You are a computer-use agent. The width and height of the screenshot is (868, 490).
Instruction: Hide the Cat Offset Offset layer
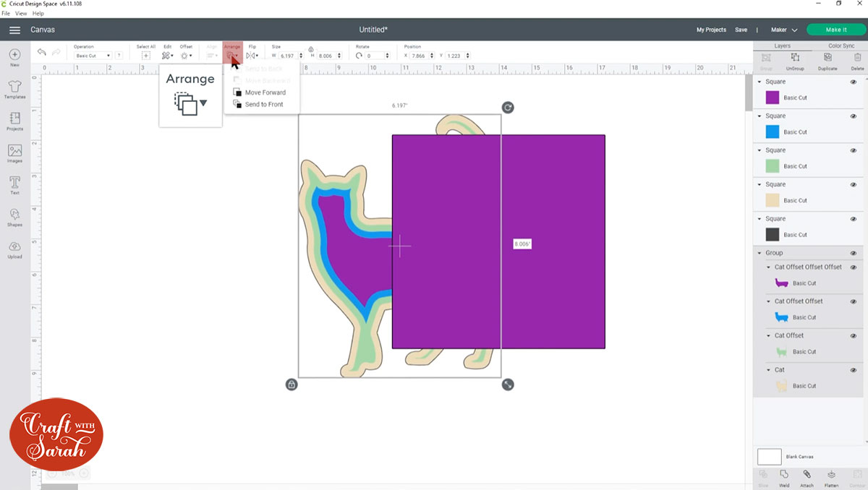coord(854,301)
